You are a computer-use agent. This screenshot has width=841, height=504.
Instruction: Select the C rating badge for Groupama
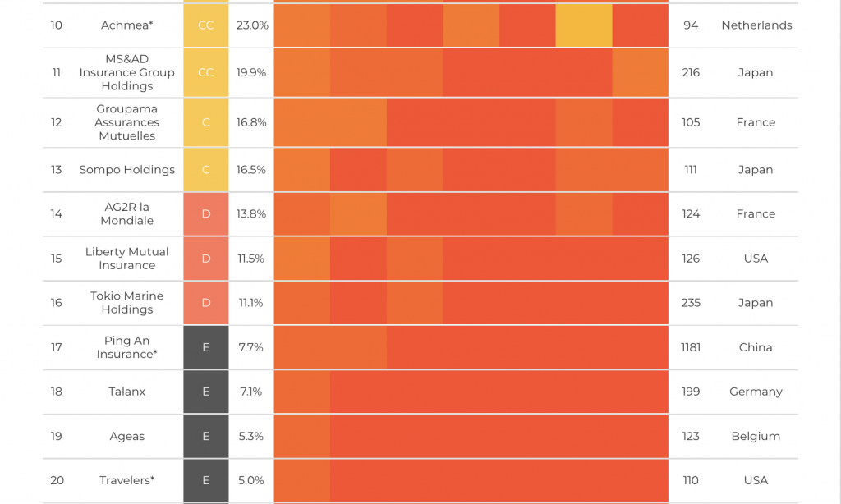(206, 122)
